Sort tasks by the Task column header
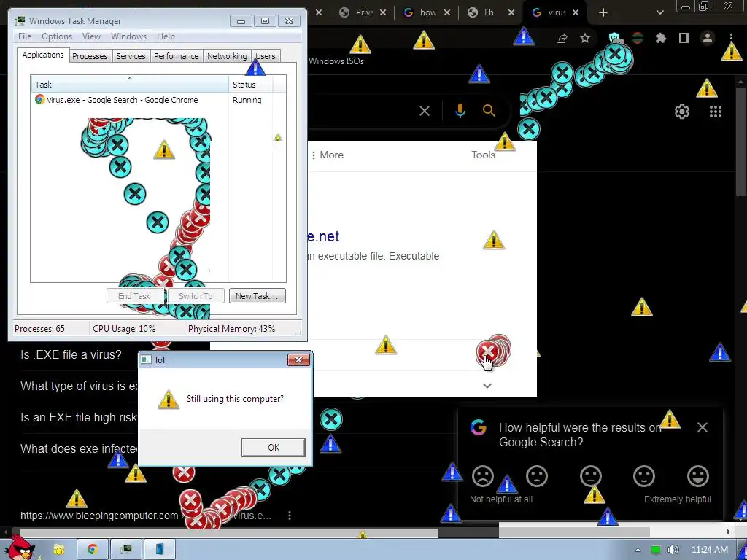This screenshot has height=560, width=747. tap(130, 85)
